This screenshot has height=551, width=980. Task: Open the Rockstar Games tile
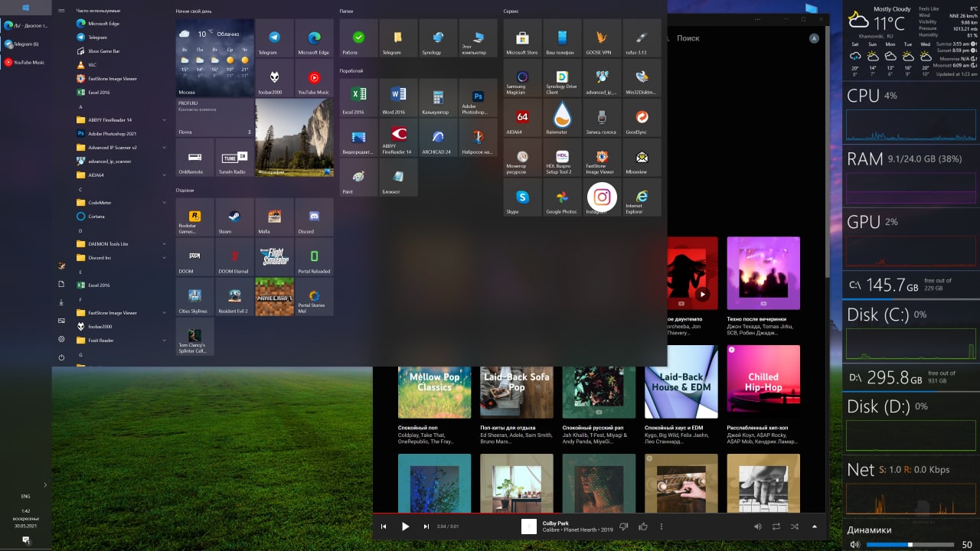click(194, 217)
